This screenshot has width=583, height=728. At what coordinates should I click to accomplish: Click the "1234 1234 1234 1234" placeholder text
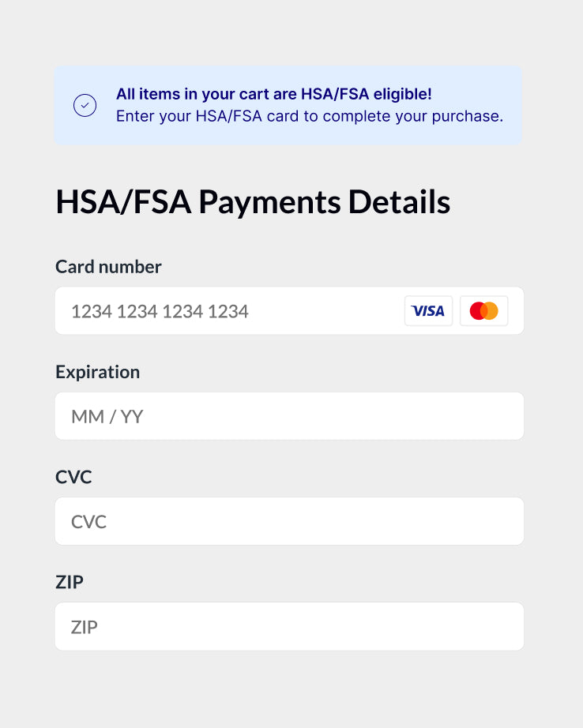(x=160, y=311)
